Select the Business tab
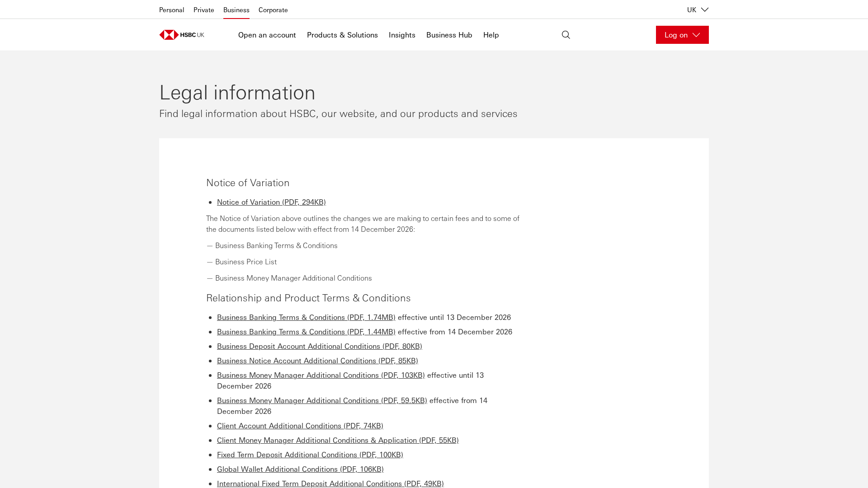 click(236, 10)
